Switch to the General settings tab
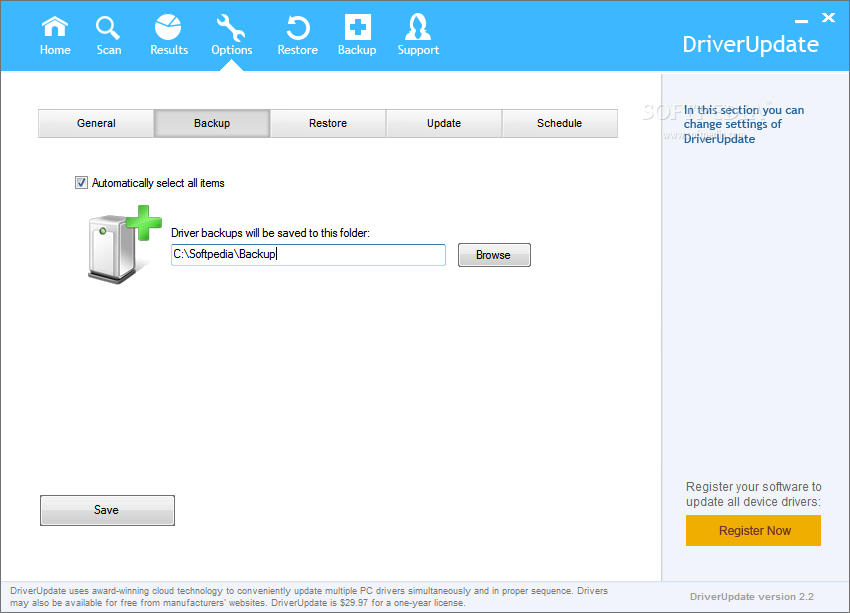This screenshot has height=613, width=850. [x=96, y=123]
